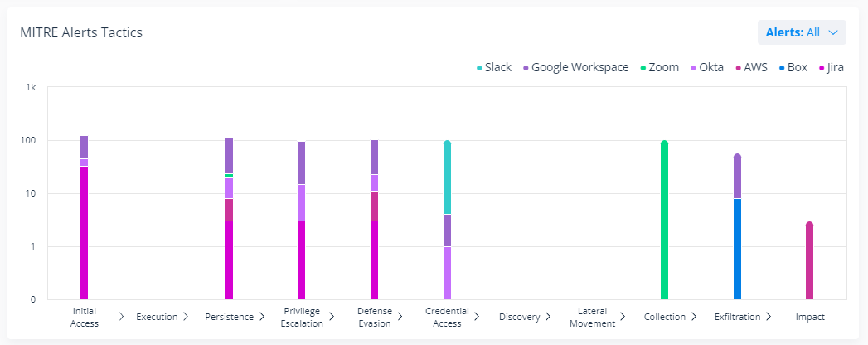Click the chevron after Initial Access
The height and width of the screenshot is (345, 868).
point(122,317)
